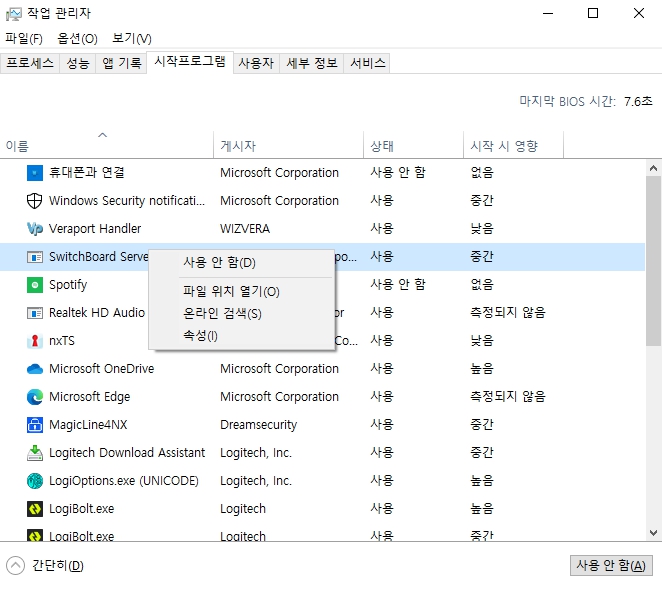Select the Spotify entry name
The width and height of the screenshot is (662, 589).
(x=68, y=285)
